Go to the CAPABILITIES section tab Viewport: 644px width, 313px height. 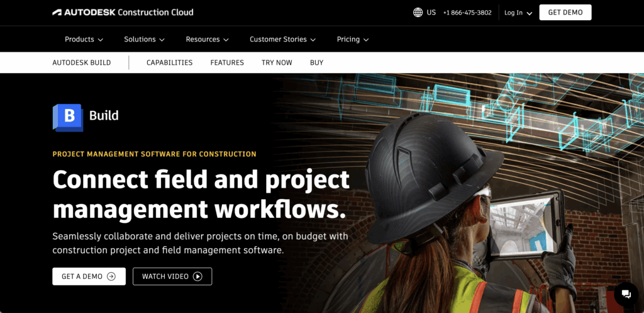170,62
